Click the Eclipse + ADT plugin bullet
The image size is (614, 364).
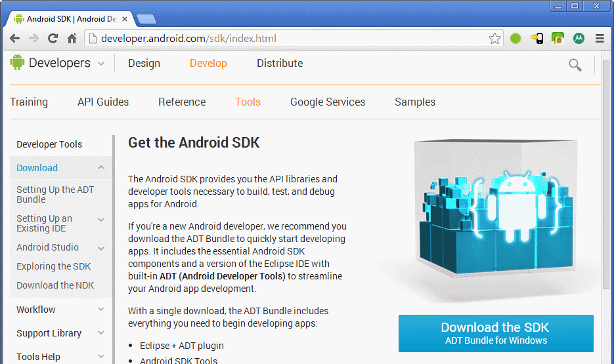coord(182,346)
